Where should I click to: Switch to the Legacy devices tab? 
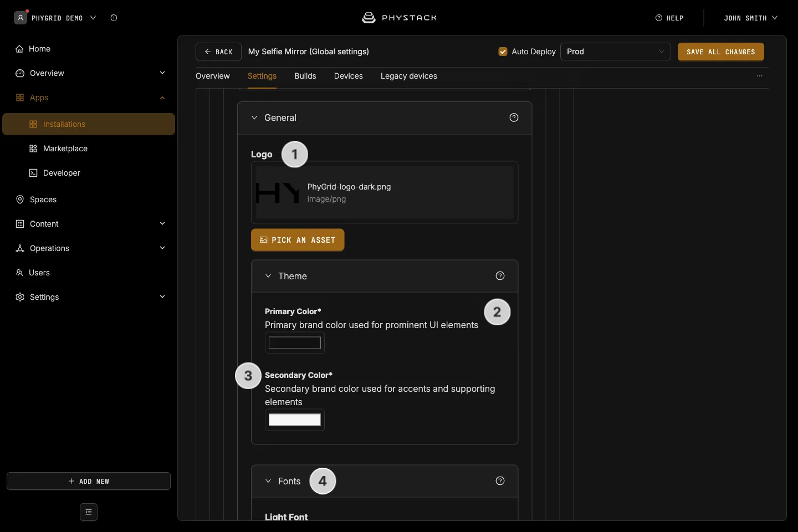point(409,76)
